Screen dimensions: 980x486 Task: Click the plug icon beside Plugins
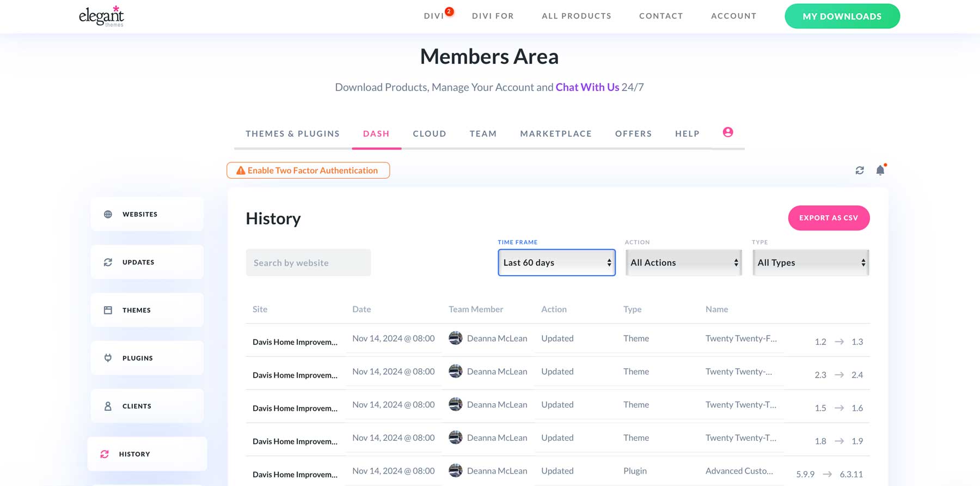point(108,358)
